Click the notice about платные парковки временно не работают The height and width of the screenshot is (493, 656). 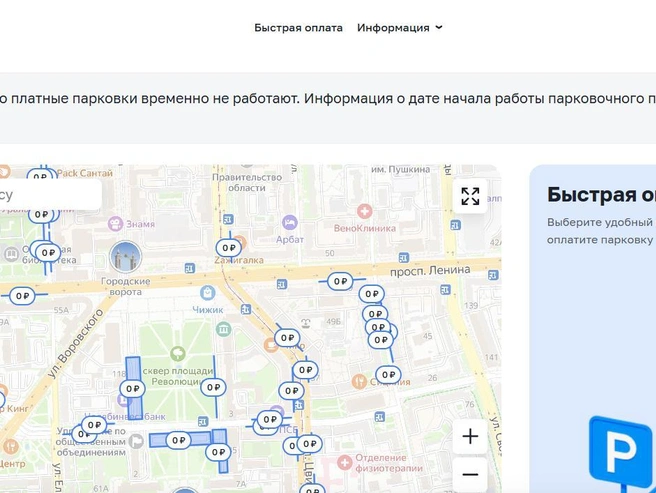click(x=328, y=99)
